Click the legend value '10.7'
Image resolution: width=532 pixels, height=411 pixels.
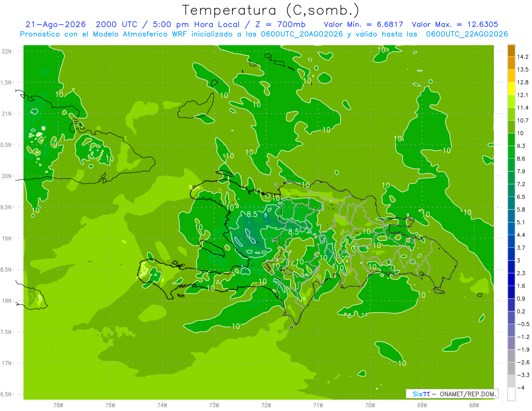[523, 121]
